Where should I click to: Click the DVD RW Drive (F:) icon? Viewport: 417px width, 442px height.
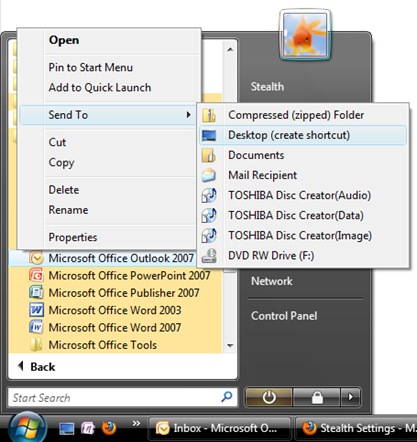tap(209, 256)
